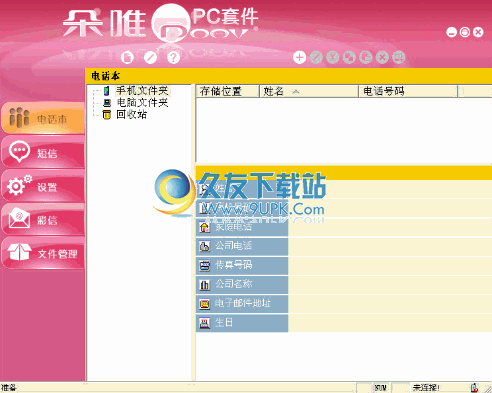492x393 pixels.
Task: Click the greyed delete X icon
Action: pyautogui.click(x=382, y=57)
